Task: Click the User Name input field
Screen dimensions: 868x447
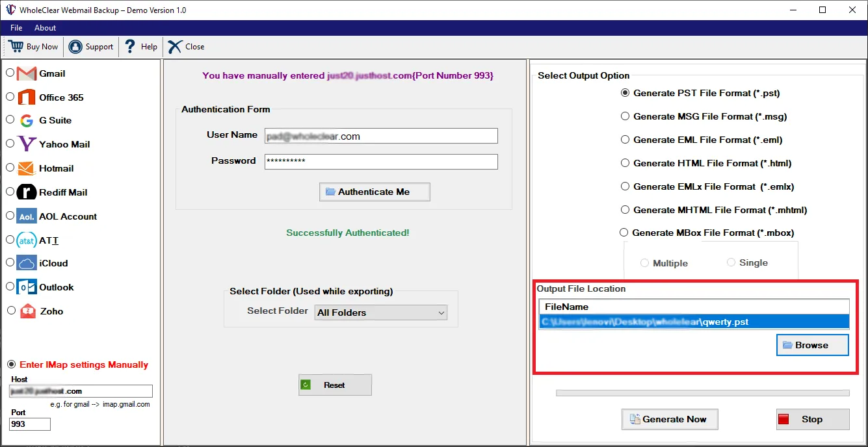Action: coord(381,136)
